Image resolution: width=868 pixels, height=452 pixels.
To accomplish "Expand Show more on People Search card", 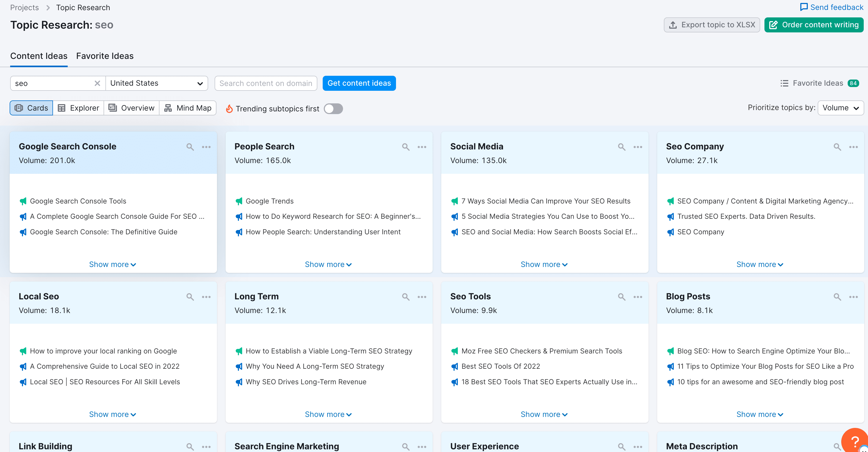I will pyautogui.click(x=328, y=265).
